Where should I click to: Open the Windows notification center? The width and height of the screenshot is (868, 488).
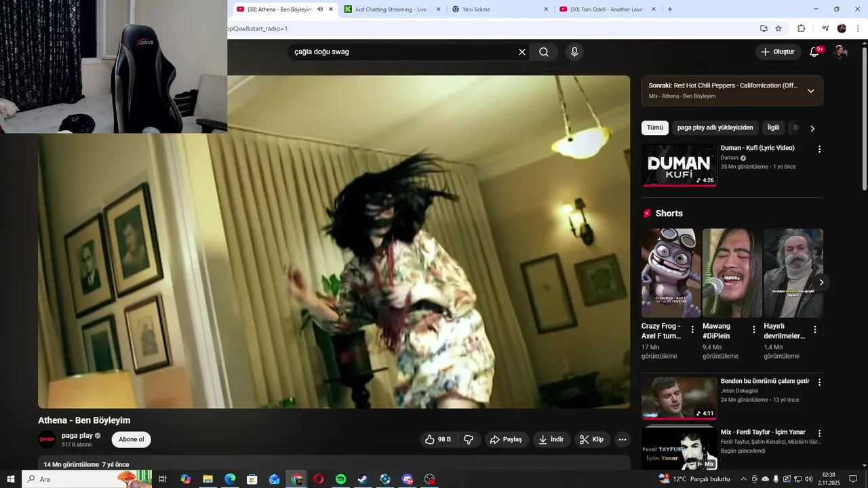click(853, 479)
